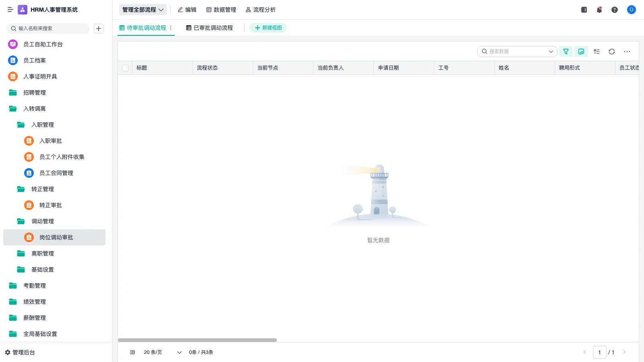Click the sidebar hamburger menu toggle
644x362 pixels.
10,10
